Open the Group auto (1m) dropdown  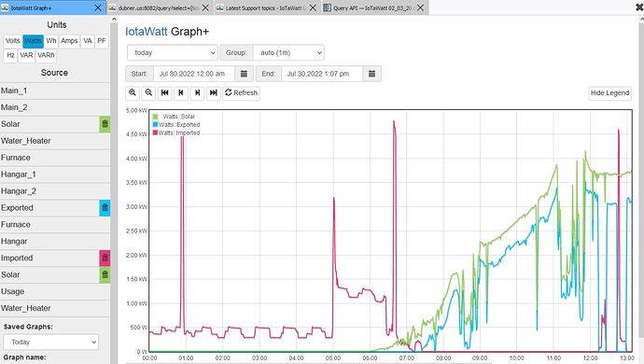click(x=288, y=52)
